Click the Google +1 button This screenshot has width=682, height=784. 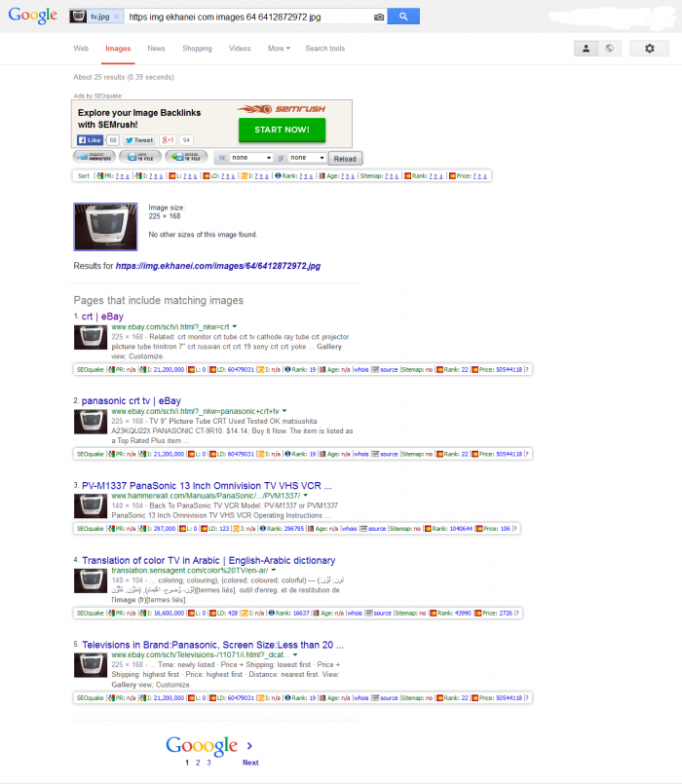(x=169, y=140)
